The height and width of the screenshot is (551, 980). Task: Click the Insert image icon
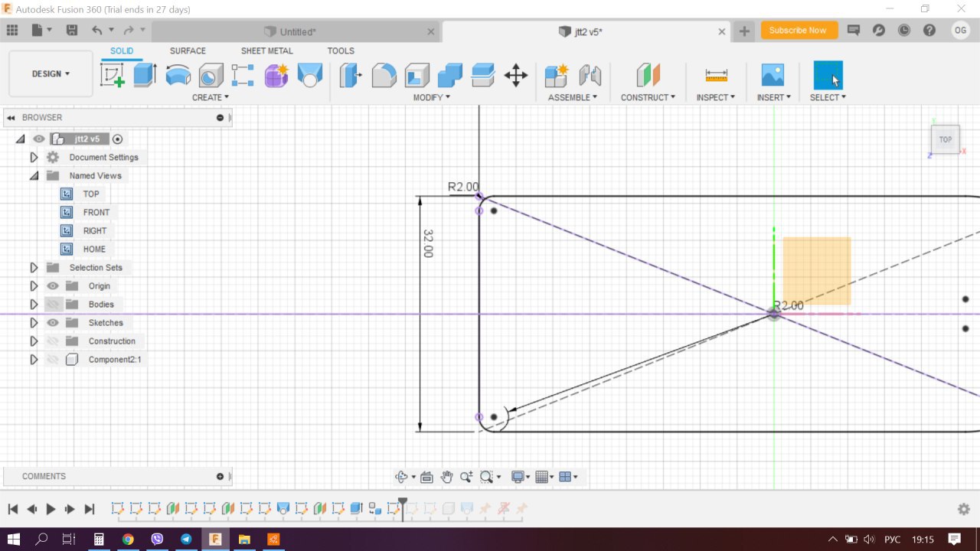pos(773,75)
